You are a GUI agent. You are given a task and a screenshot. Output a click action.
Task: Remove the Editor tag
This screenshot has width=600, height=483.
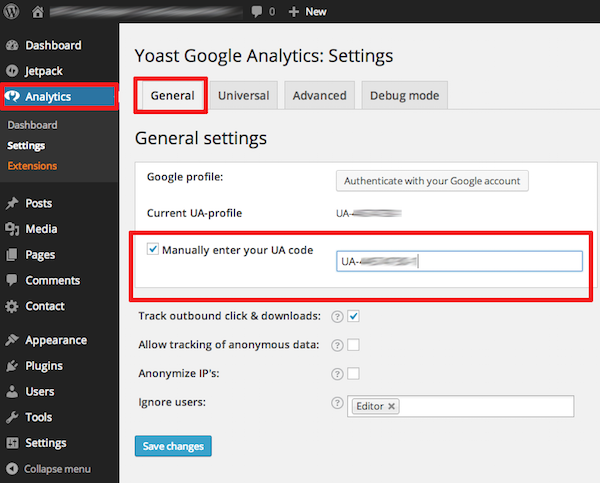click(x=391, y=406)
